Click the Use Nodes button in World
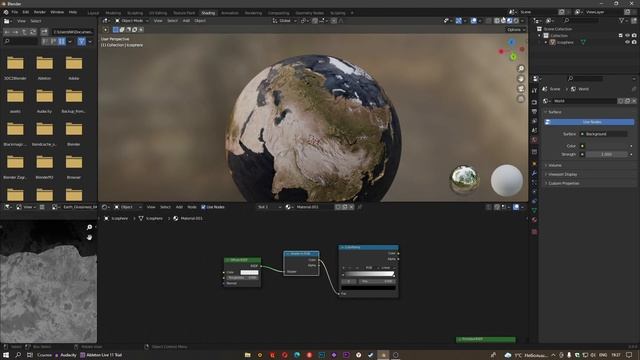640x360 pixels. [x=589, y=122]
